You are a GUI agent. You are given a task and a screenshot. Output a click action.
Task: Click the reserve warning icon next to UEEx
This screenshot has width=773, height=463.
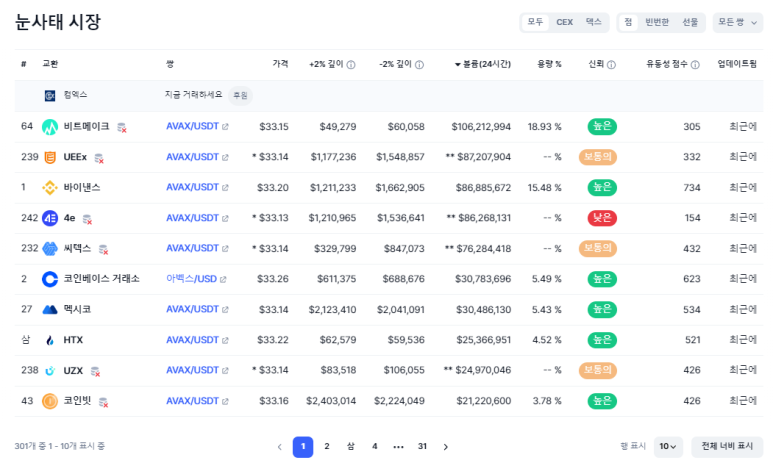pos(99,158)
